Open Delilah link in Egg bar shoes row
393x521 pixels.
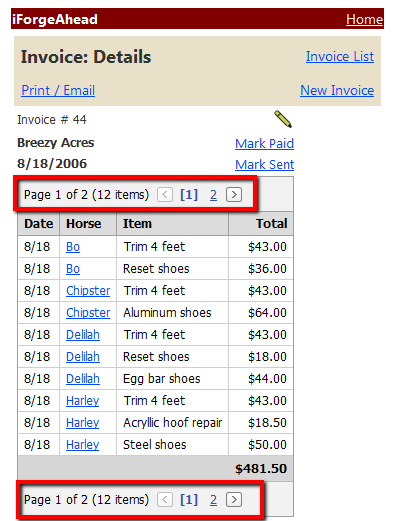pyautogui.click(x=83, y=379)
